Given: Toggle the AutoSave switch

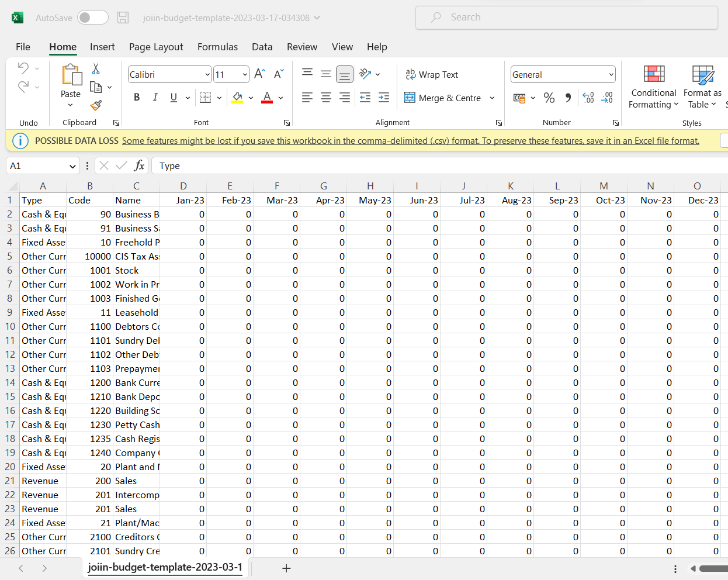Looking at the screenshot, I should coord(93,18).
